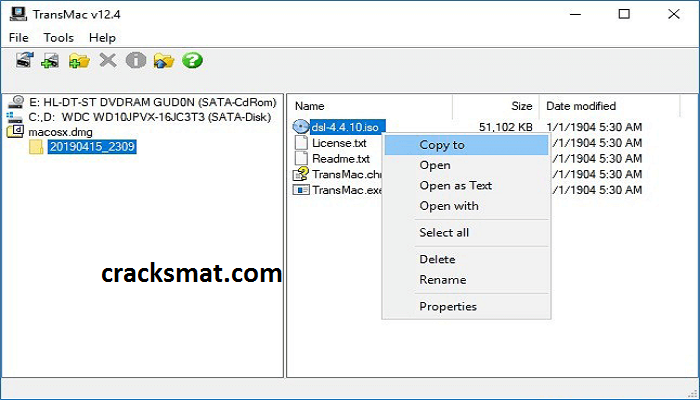
Task: Click the green help question mark icon
Action: point(192,60)
